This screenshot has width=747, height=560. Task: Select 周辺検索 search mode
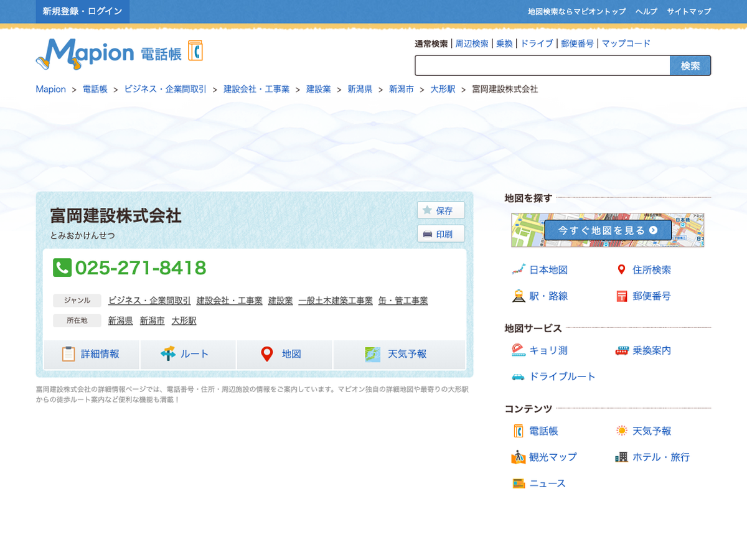[x=471, y=44]
